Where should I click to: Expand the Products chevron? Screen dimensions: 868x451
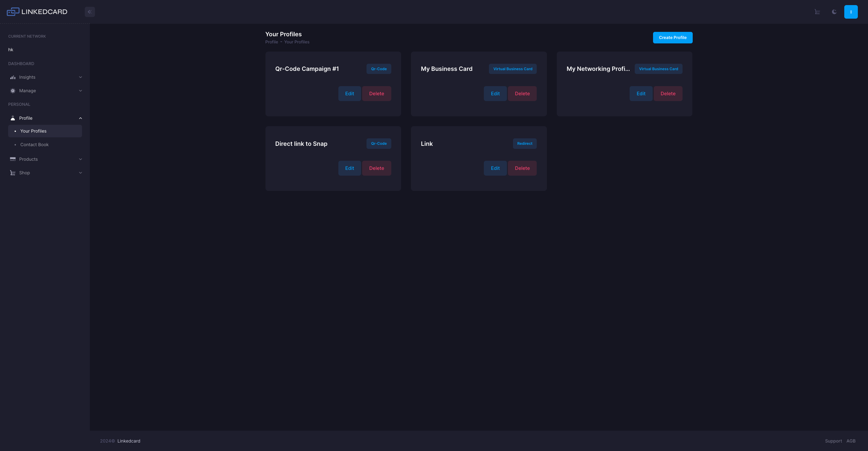80,159
